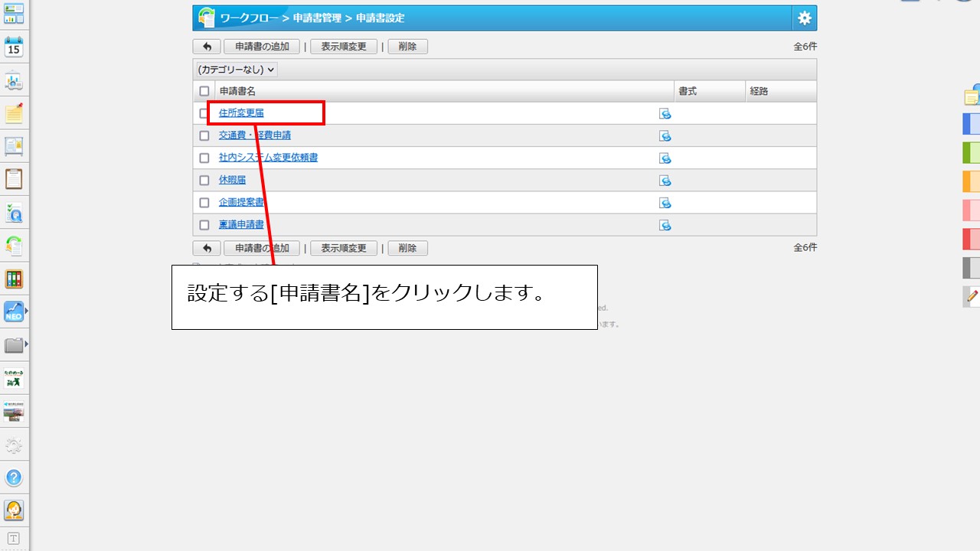The width and height of the screenshot is (980, 551).
Task: Open the colored binders cabinet icon in sidebar
Action: point(14,279)
